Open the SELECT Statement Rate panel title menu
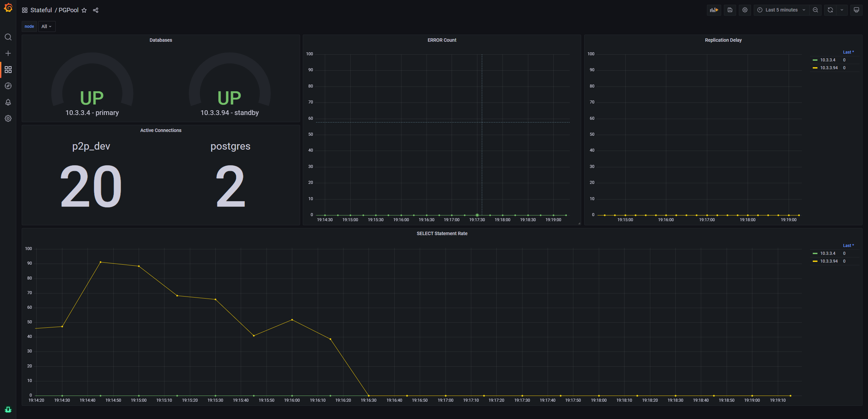Viewport: 868px width, 419px height. pyautogui.click(x=441, y=233)
